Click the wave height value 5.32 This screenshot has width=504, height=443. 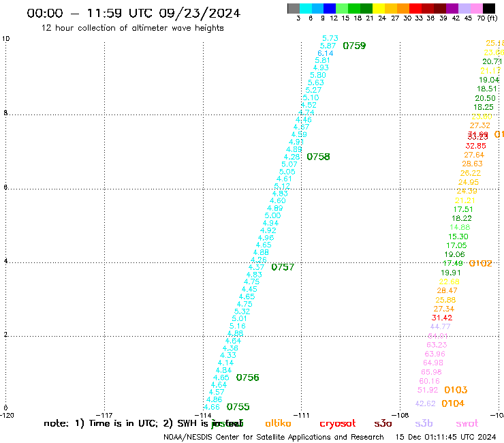[242, 311]
